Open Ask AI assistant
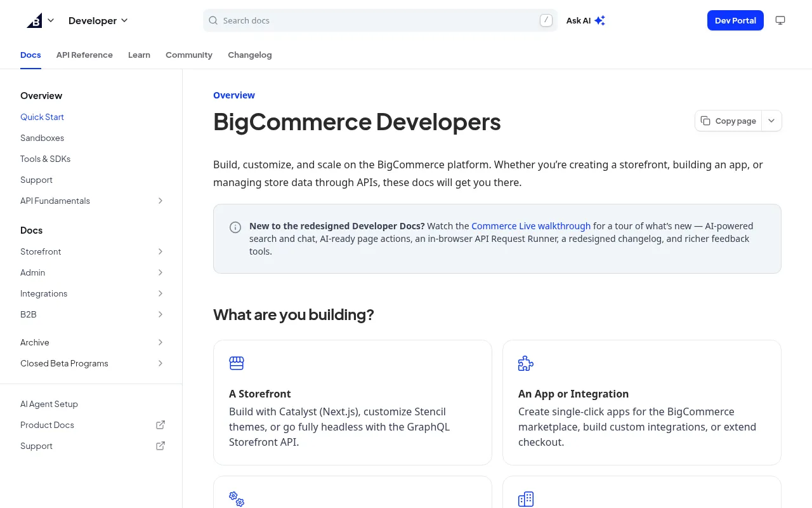This screenshot has width=812, height=508. click(586, 20)
